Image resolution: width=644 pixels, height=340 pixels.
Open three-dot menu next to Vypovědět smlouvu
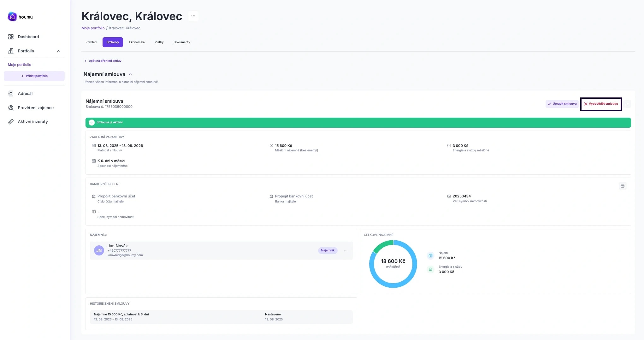[627, 104]
